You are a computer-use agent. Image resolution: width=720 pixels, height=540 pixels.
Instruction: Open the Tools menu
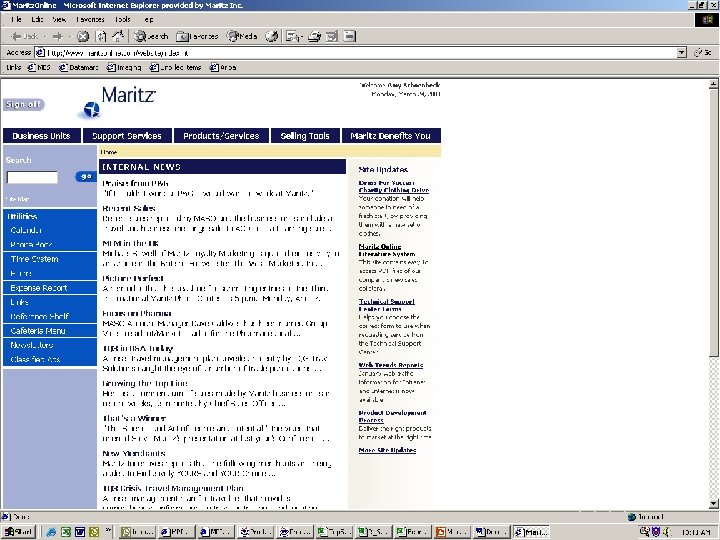(123, 19)
